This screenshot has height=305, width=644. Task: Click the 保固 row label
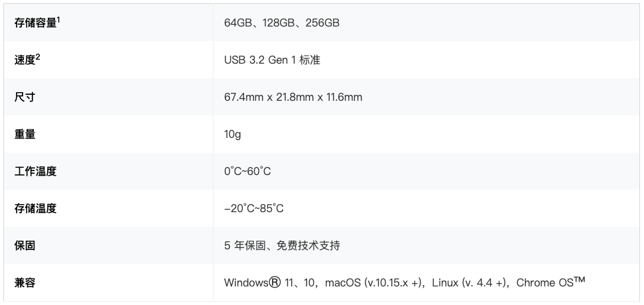[25, 245]
